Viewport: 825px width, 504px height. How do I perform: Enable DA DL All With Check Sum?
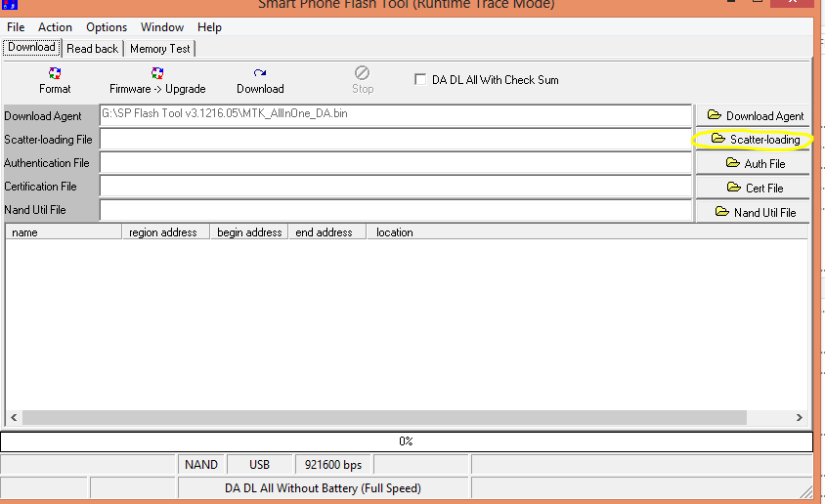pyautogui.click(x=420, y=79)
